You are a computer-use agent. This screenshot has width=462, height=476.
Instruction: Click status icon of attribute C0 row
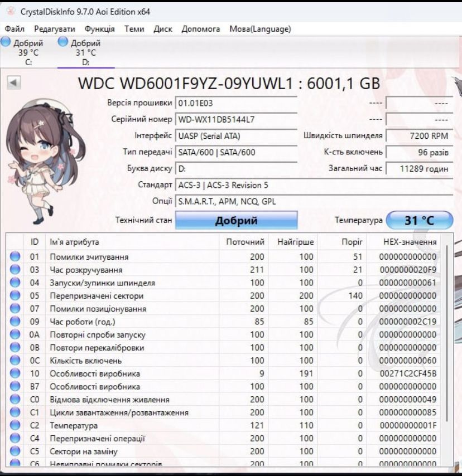coord(15,399)
